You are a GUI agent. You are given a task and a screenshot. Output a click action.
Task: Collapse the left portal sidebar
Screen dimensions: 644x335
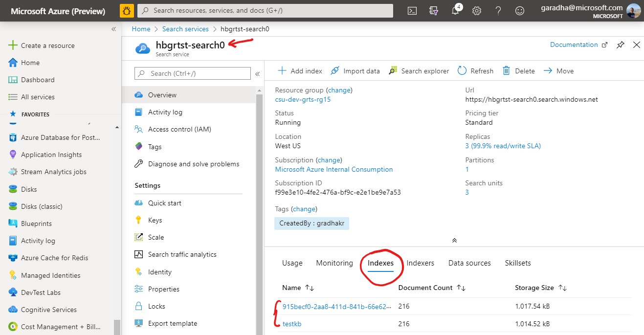[113, 29]
